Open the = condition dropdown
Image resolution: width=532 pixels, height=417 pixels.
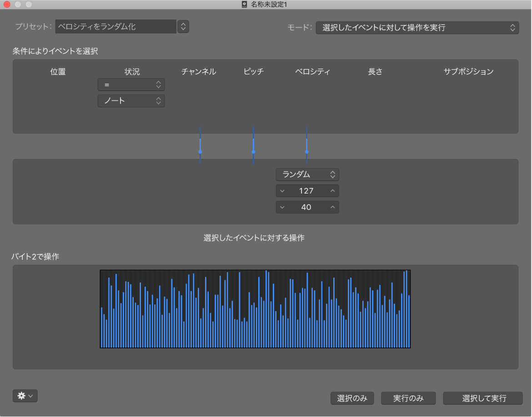tap(131, 85)
